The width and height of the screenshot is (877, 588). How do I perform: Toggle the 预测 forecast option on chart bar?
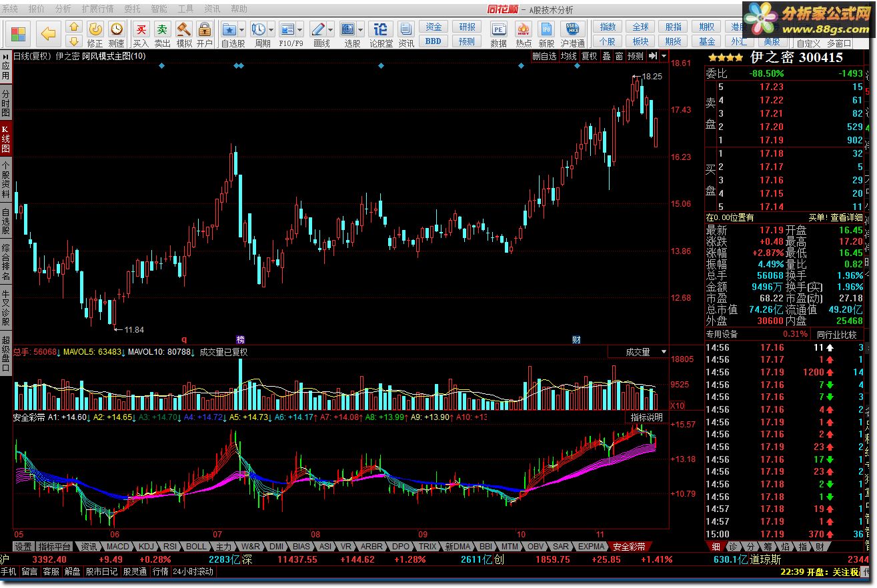point(636,56)
